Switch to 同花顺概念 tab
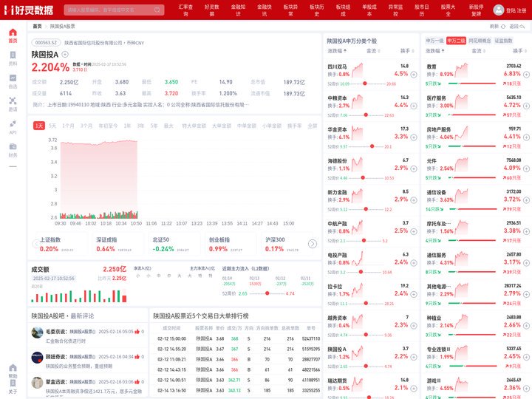 tap(480, 41)
